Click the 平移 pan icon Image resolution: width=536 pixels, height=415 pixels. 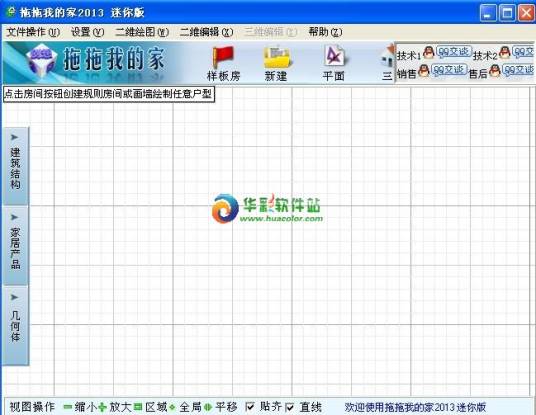tap(207, 407)
